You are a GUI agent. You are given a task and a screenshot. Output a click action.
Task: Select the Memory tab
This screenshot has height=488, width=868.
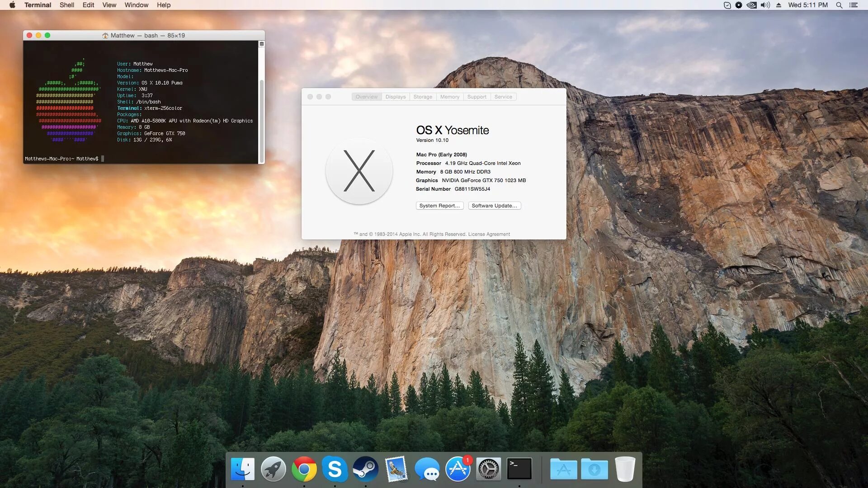(x=450, y=97)
